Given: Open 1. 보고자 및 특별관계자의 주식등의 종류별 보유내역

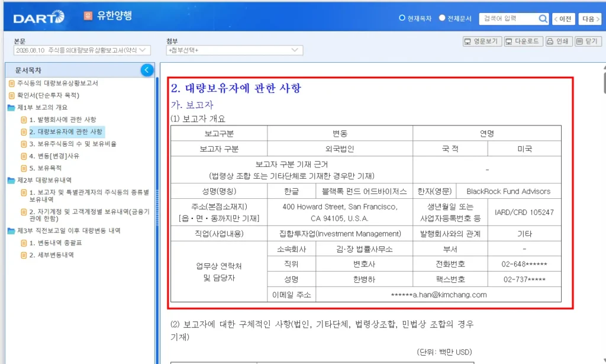Looking at the screenshot, I should pos(89,195).
